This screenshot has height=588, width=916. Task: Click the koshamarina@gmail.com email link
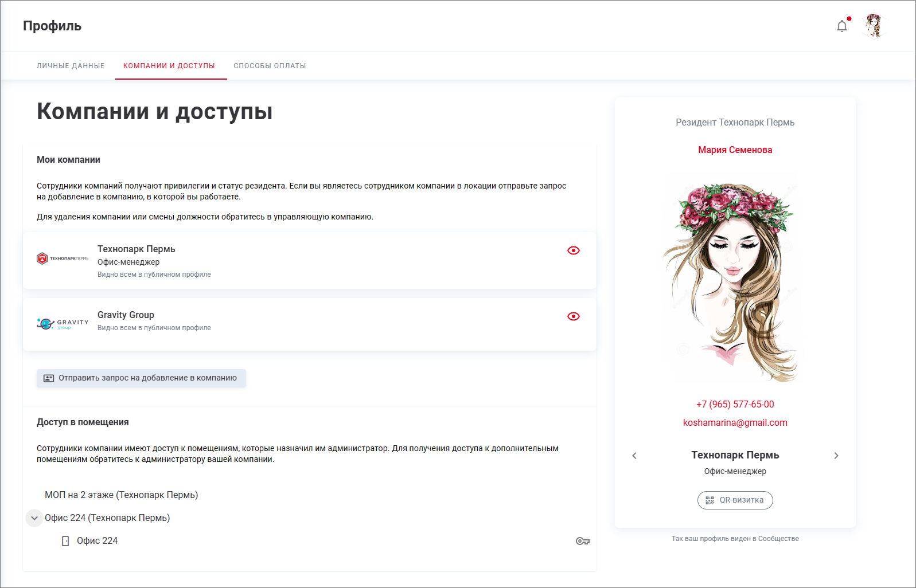735,423
